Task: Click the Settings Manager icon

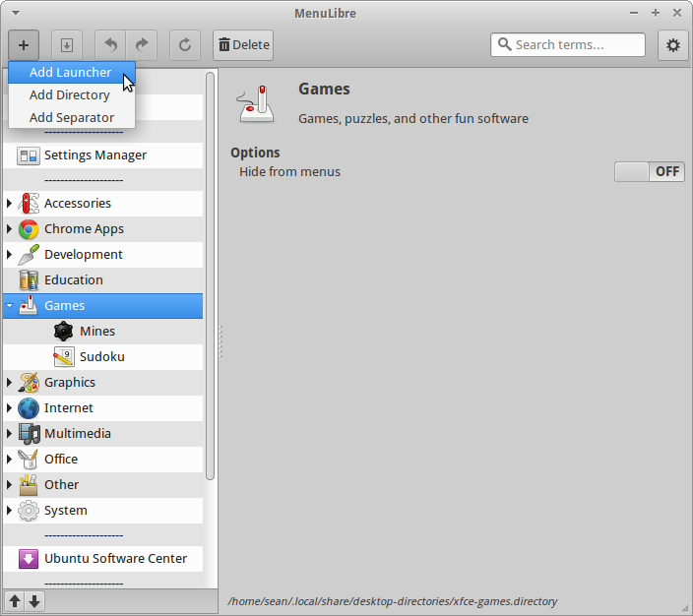Action: [x=29, y=155]
